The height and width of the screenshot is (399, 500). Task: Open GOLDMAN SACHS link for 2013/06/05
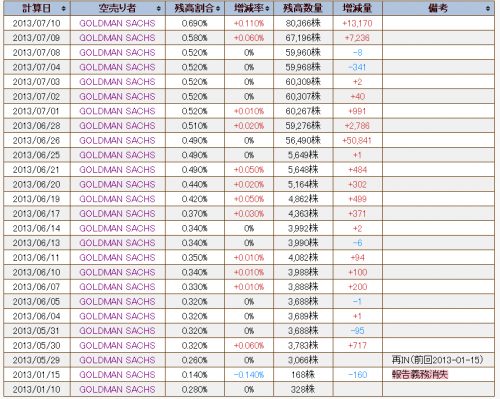click(x=117, y=302)
